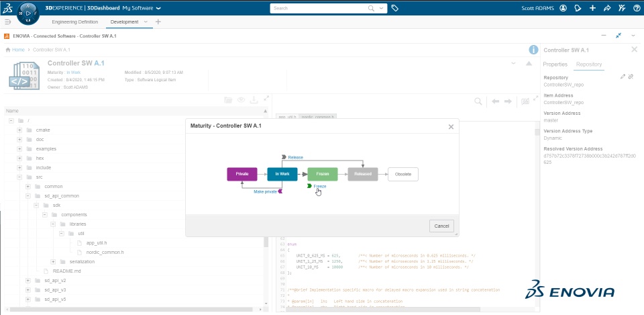This screenshot has height=315, width=644.
Task: Click the unlink repository icon
Action: point(631,77)
